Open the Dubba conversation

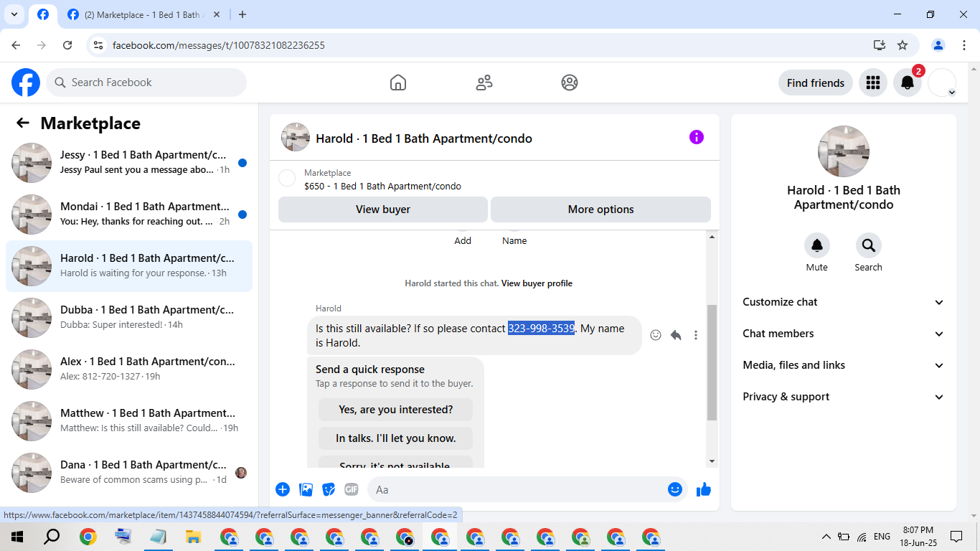[129, 318]
